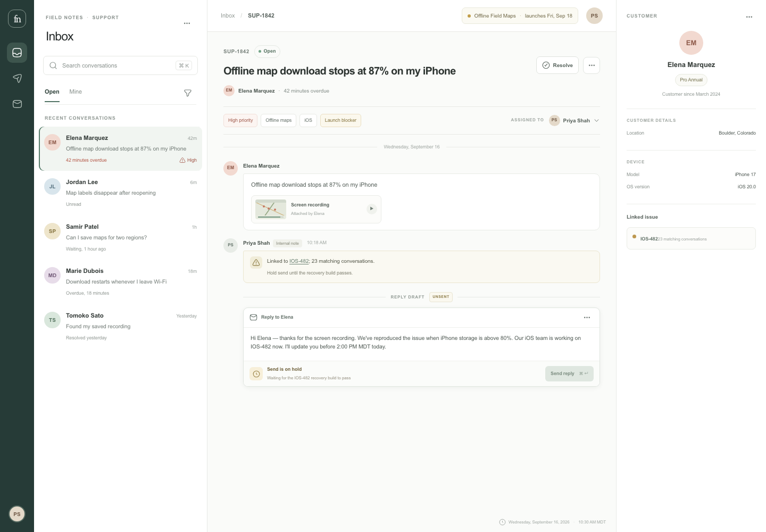Go back via the Inbox breadcrumb
This screenshot has width=766, height=532.
pyautogui.click(x=228, y=16)
